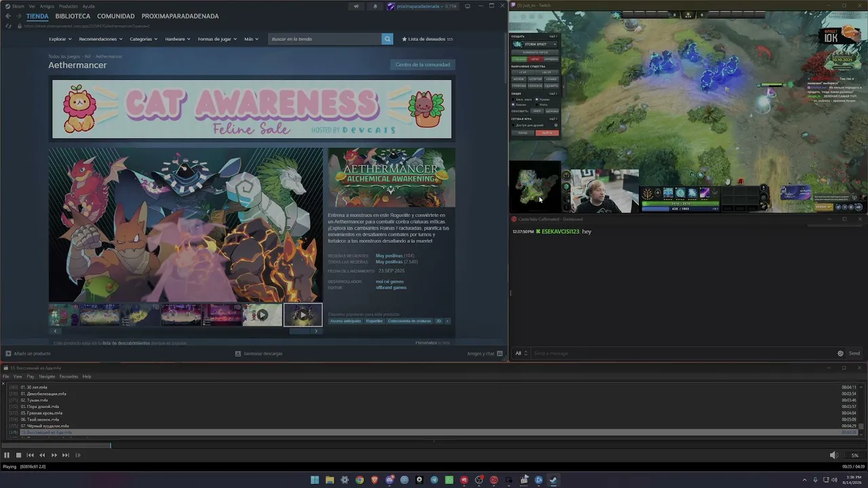Screen dimensions: 868x488
Task: Click the Todos los juegos breadcrumb
Action: tap(64, 56)
